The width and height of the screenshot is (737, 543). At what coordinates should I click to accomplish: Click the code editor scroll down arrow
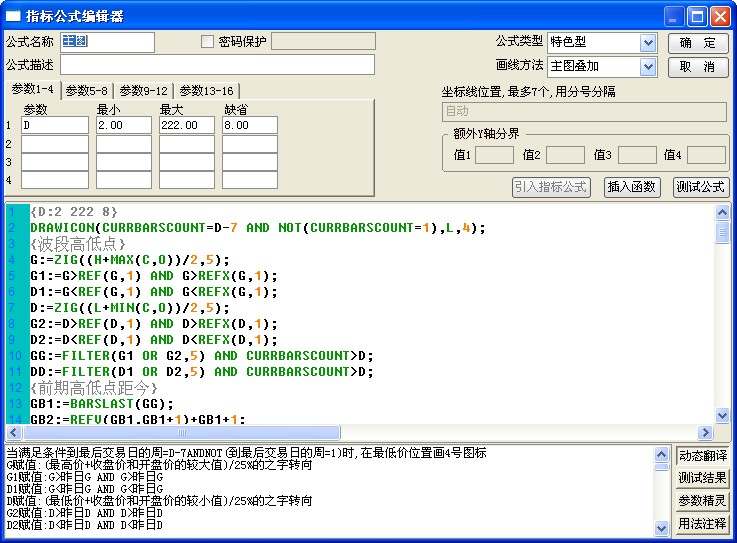pyautogui.click(x=722, y=416)
